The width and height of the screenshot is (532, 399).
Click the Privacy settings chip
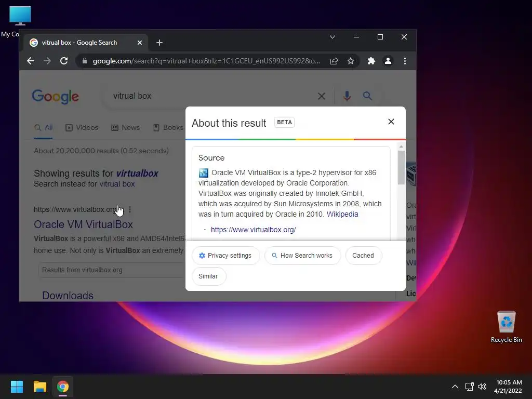click(x=225, y=256)
